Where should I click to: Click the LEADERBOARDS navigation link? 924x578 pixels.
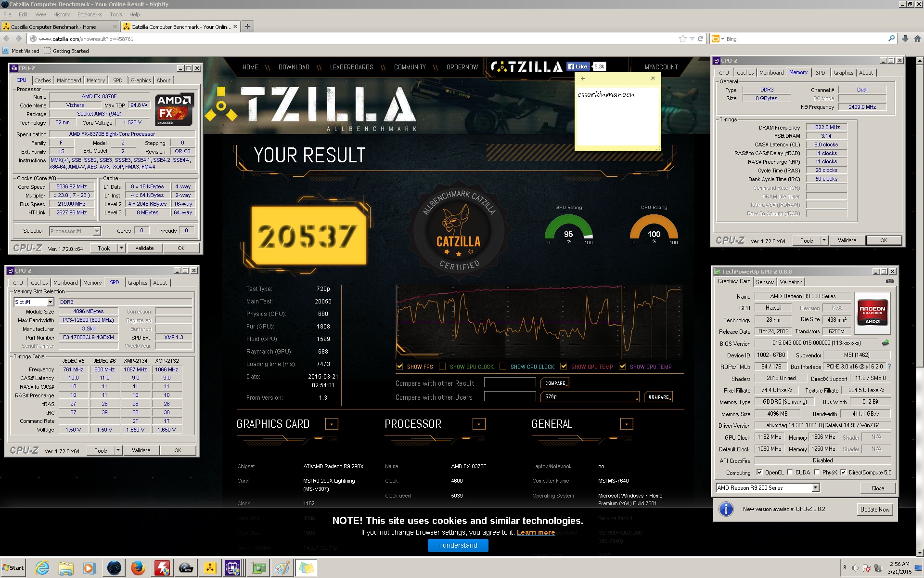(351, 67)
